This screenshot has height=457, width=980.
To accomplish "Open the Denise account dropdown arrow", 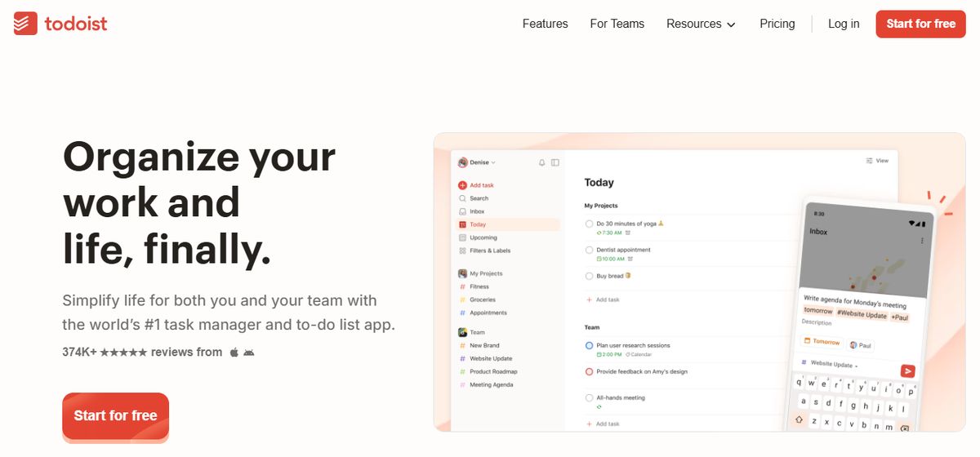I will pyautogui.click(x=493, y=162).
